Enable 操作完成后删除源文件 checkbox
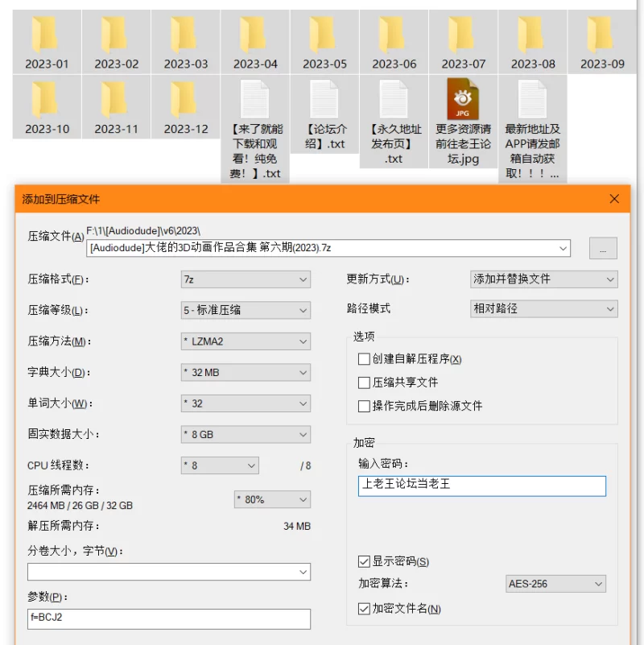Image resolution: width=644 pixels, height=645 pixels. [x=364, y=406]
